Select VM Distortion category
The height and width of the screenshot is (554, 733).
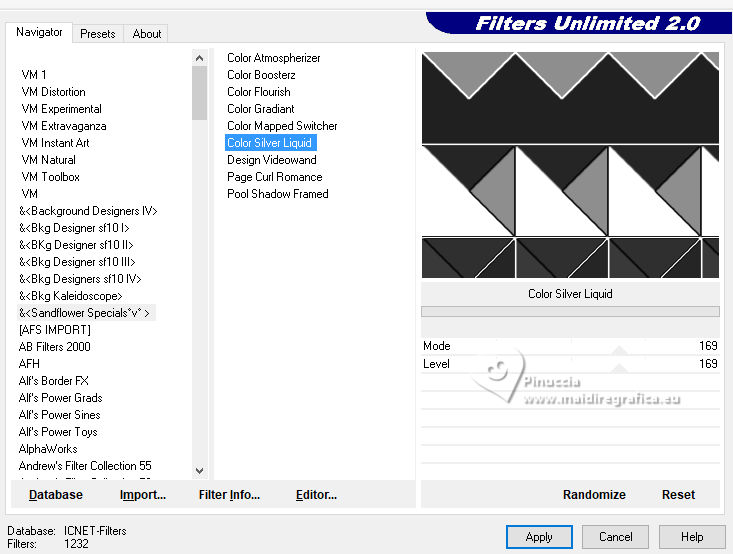coord(54,92)
